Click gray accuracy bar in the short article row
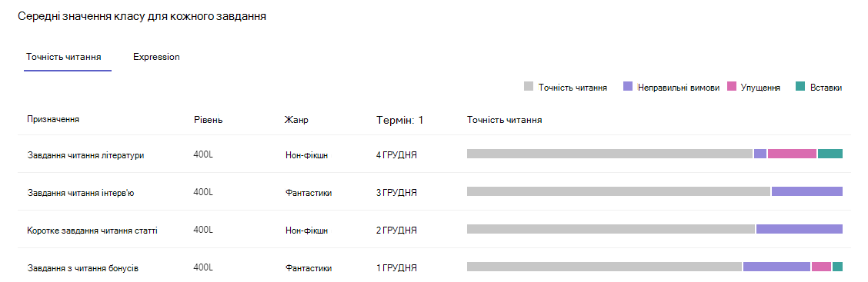Viewport: 868px width, 282px height. [x=611, y=229]
